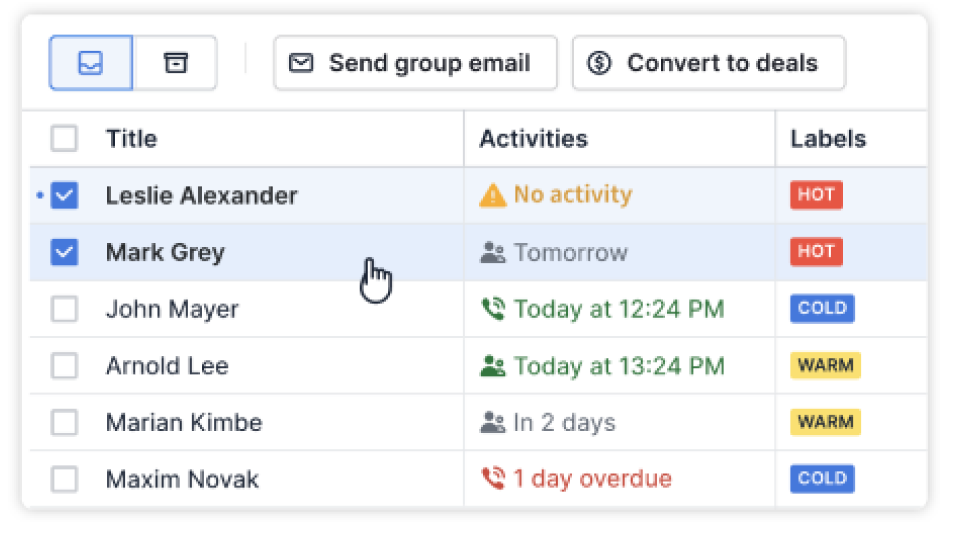The width and height of the screenshot is (954, 539).
Task: Click Convert to deals button
Action: [708, 63]
